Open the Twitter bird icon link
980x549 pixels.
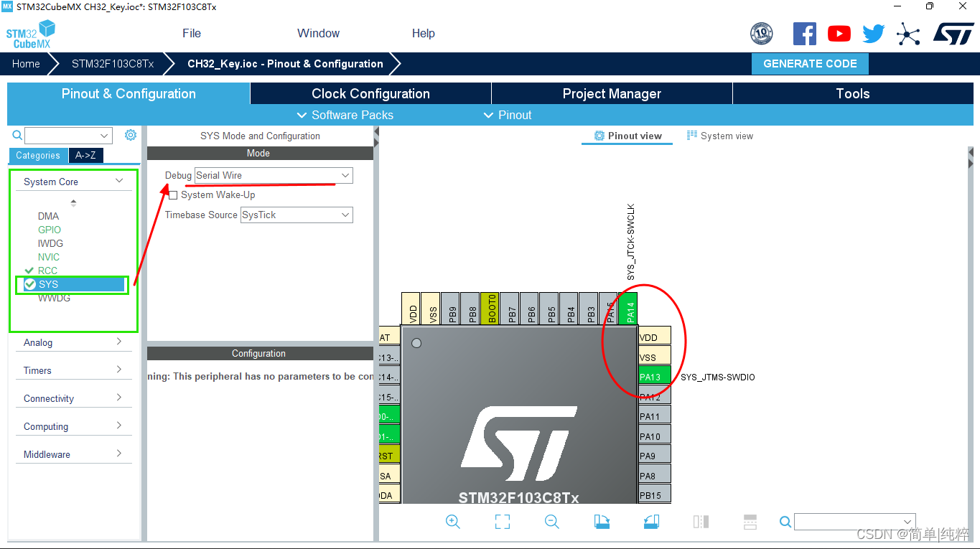tap(873, 34)
